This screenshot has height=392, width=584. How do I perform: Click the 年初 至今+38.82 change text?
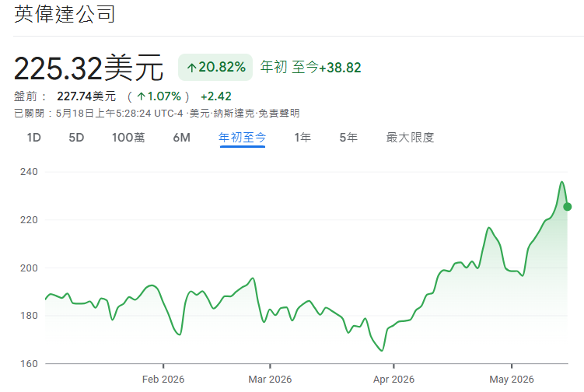(310, 68)
